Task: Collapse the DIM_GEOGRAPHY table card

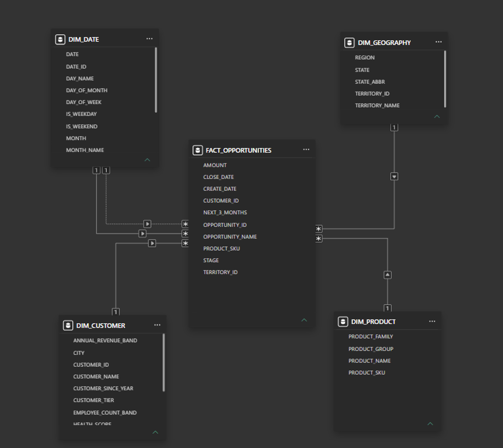Action: (437, 117)
